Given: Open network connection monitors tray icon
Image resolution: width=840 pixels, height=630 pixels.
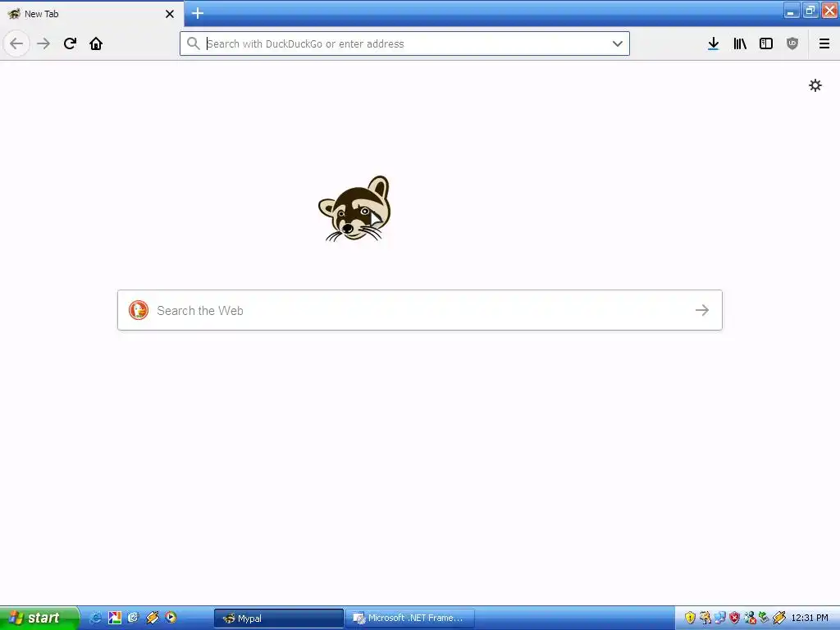Looking at the screenshot, I should click(x=719, y=618).
